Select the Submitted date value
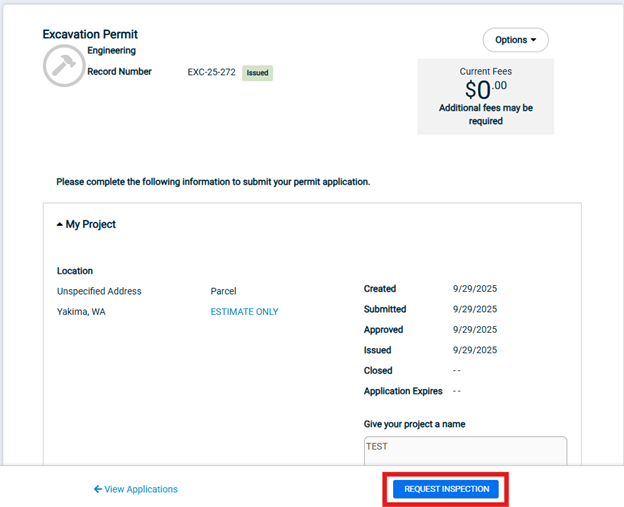Image resolution: width=624 pixels, height=507 pixels. (x=474, y=310)
